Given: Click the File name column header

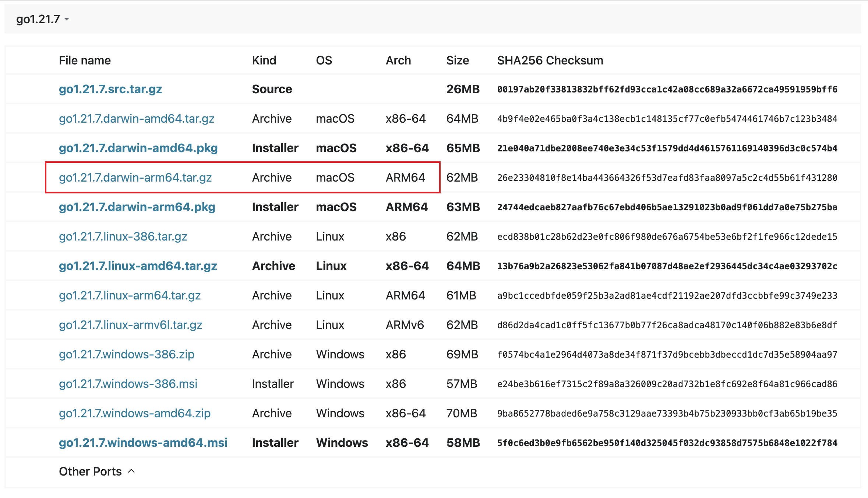Looking at the screenshot, I should click(x=85, y=60).
